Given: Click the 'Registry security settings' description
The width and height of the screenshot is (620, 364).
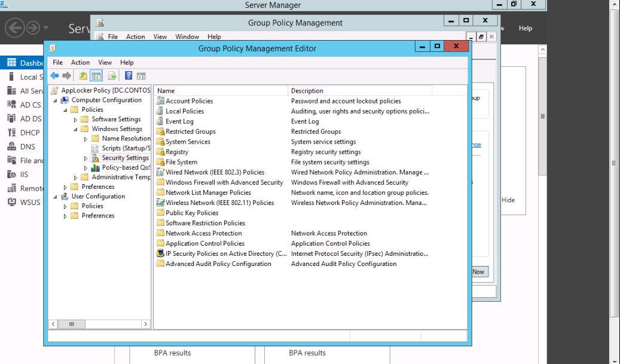Looking at the screenshot, I should (x=326, y=152).
